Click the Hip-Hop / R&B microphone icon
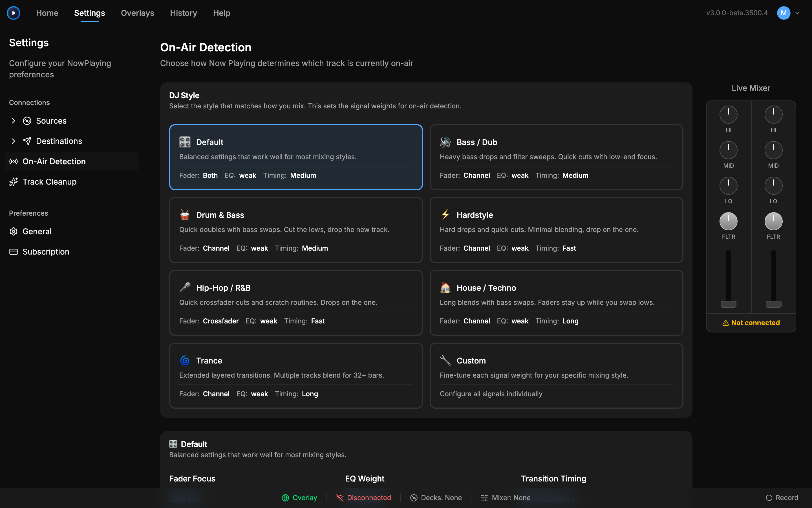The image size is (812, 508). [185, 288]
